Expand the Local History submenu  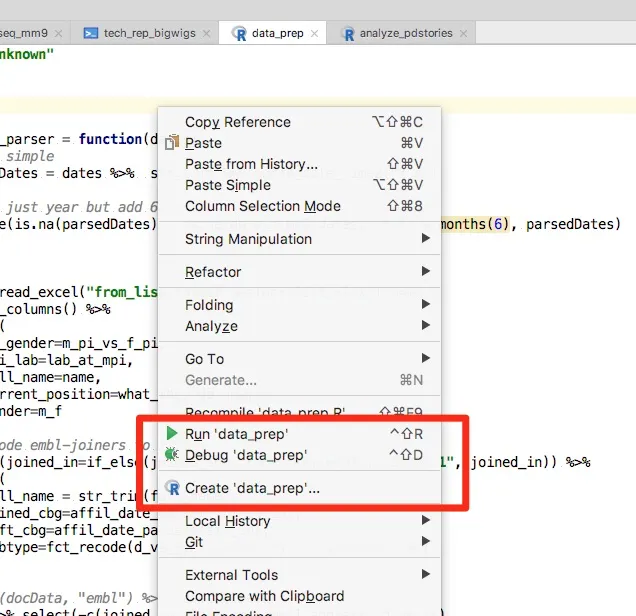click(x=299, y=521)
